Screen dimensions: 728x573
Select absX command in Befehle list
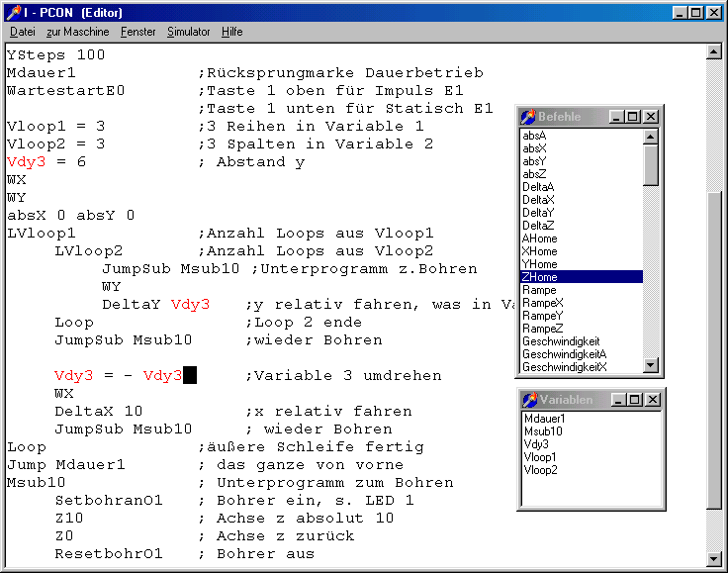534,148
